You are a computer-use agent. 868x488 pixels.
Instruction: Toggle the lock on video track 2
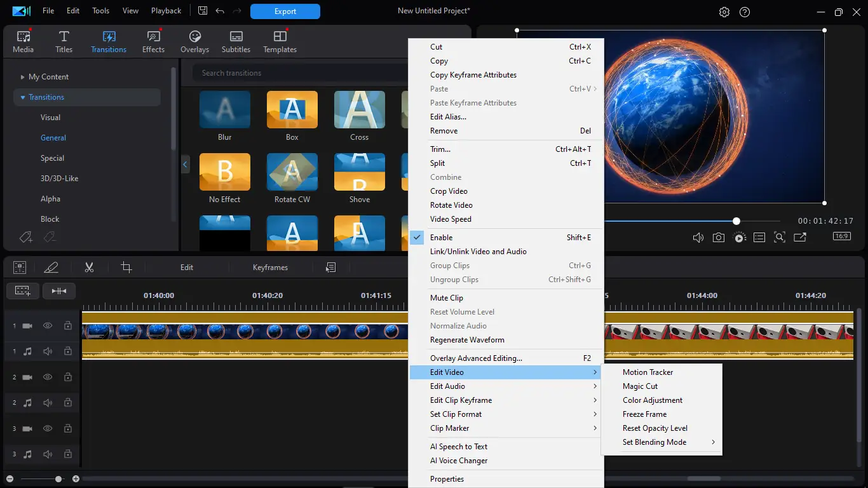(x=67, y=377)
